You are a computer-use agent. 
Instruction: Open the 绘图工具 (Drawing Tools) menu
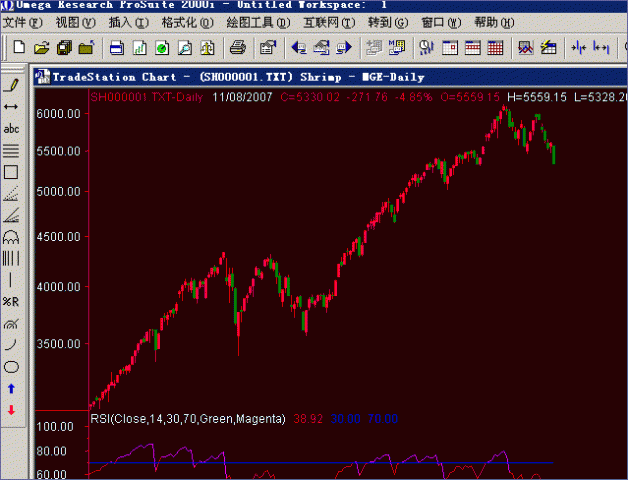tap(258, 22)
